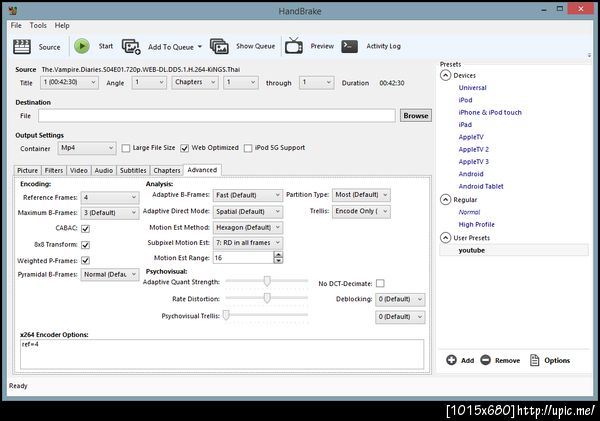
Task: Enable iPod 5G Support checkbox
Action: tap(248, 148)
